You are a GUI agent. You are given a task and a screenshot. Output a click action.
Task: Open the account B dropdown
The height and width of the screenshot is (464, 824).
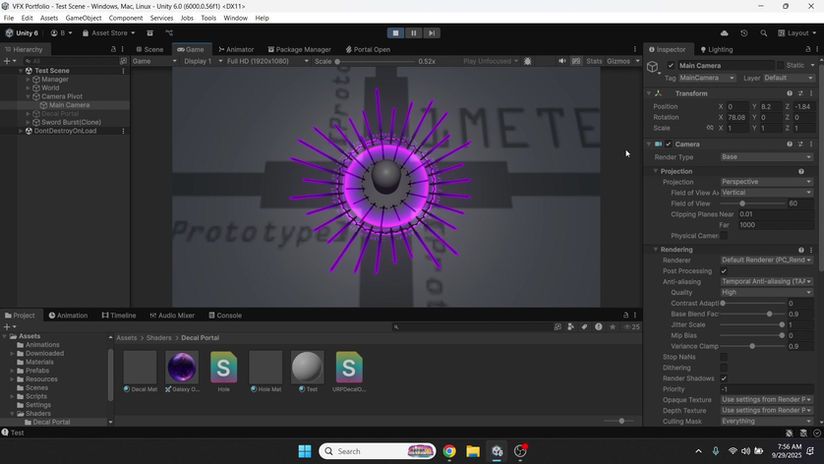click(61, 33)
